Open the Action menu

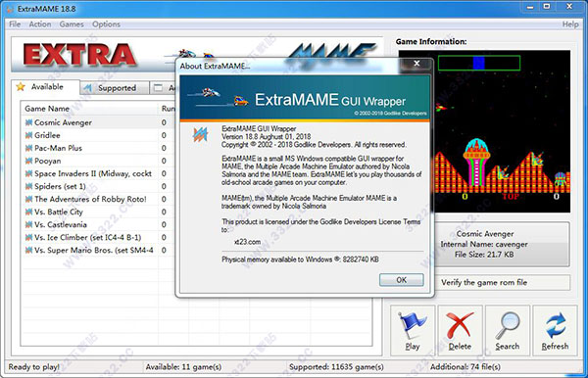40,24
